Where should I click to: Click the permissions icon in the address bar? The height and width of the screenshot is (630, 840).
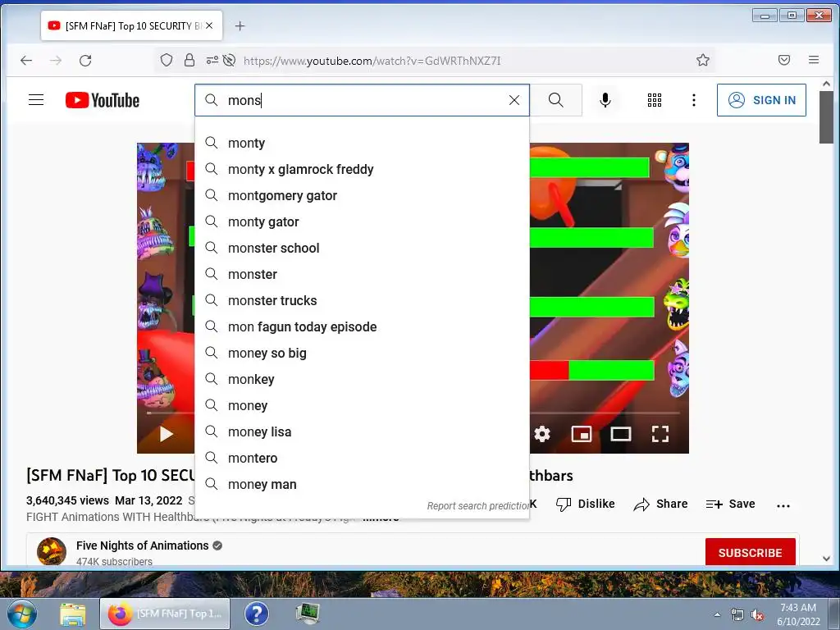[212, 60]
